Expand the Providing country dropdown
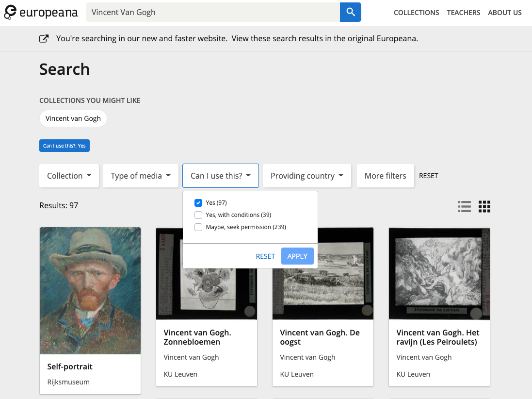 coord(306,176)
